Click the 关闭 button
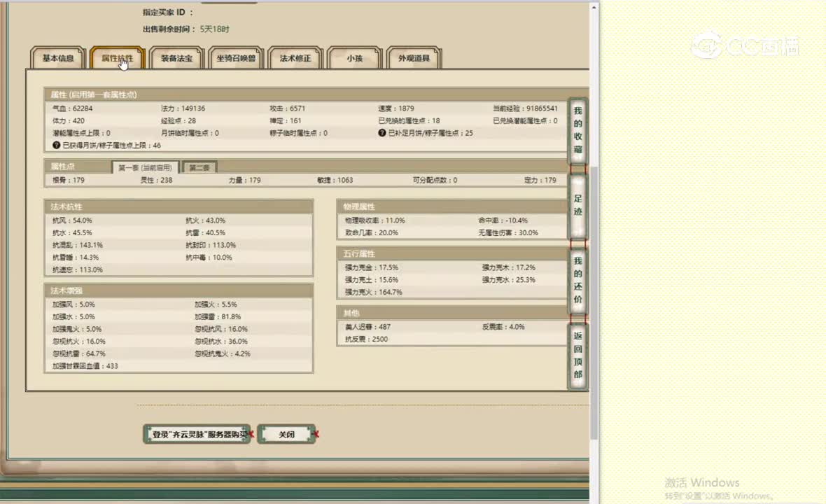 pyautogui.click(x=286, y=435)
